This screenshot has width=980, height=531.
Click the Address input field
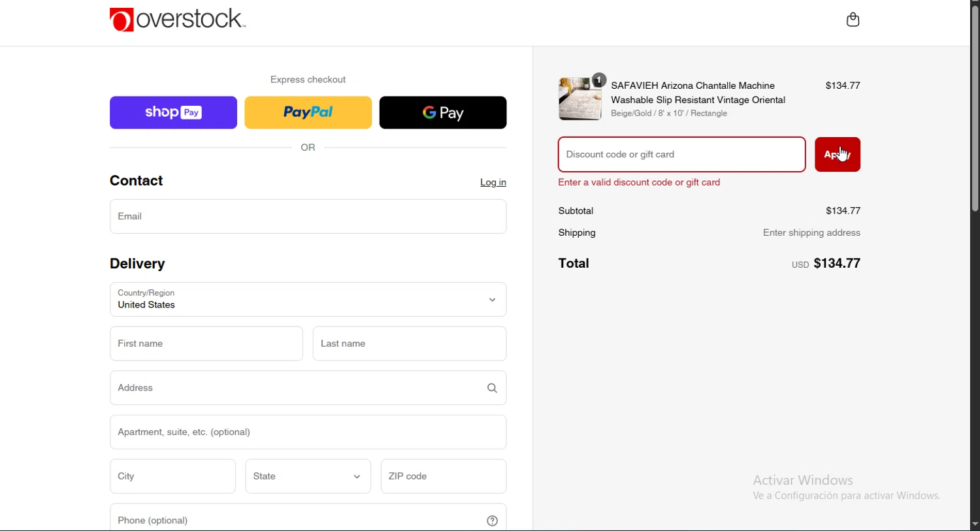308,389
